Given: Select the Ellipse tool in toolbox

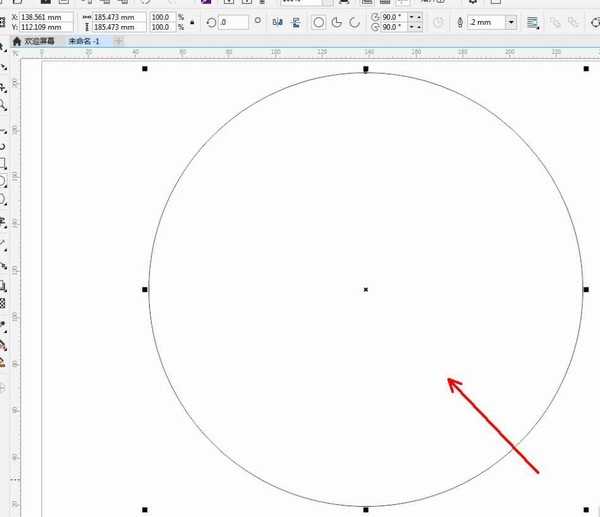Looking at the screenshot, I should 4,182.
